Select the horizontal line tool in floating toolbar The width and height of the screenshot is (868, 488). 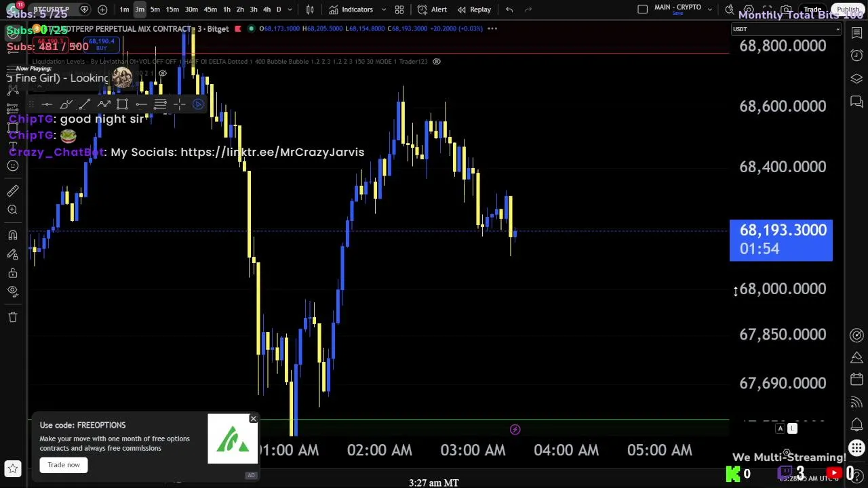[x=47, y=104]
